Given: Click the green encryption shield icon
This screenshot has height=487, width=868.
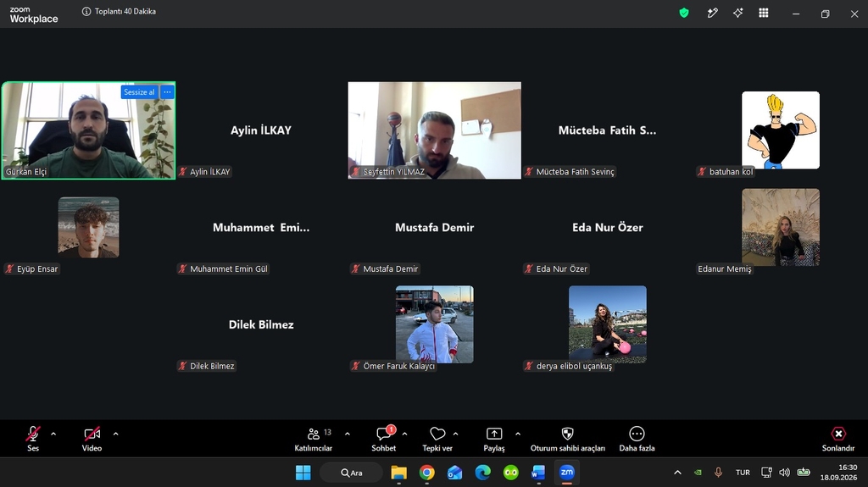Looking at the screenshot, I should [684, 14].
